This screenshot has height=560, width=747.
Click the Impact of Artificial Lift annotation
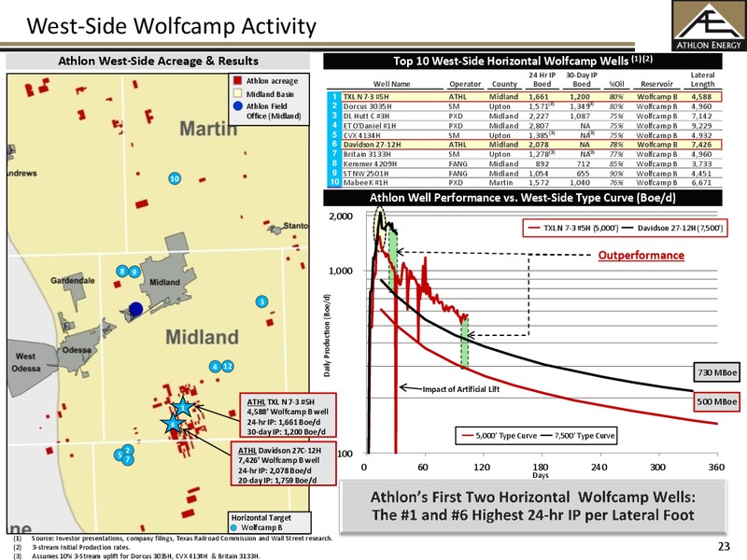[x=460, y=389]
